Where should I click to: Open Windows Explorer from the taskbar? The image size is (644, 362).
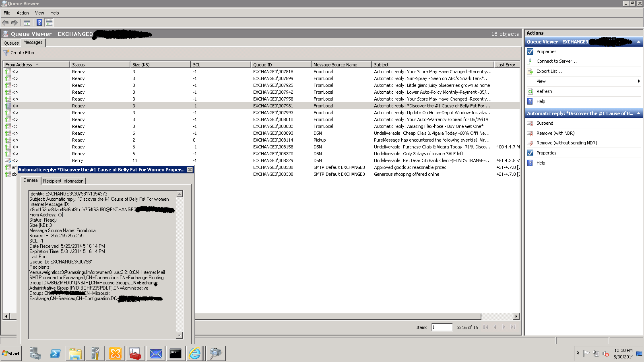75,354
